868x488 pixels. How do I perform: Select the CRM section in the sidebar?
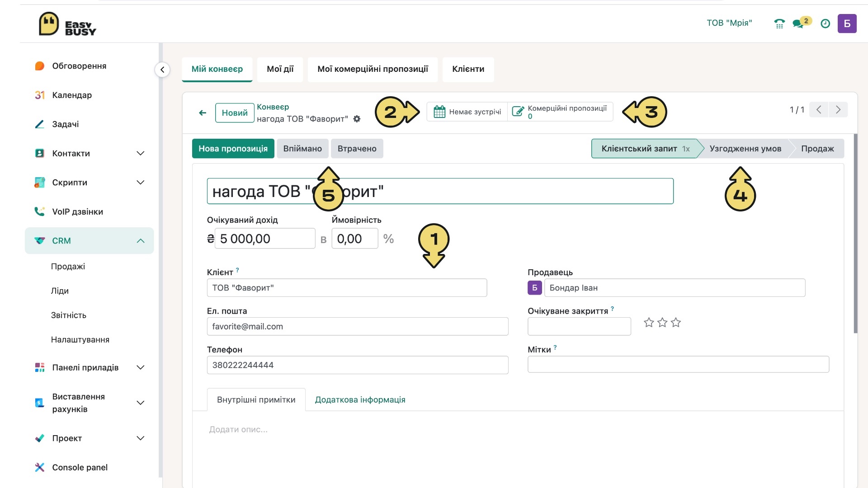coord(90,241)
